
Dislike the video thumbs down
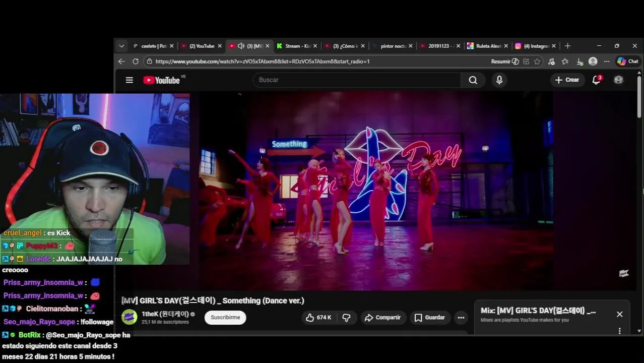click(x=347, y=318)
